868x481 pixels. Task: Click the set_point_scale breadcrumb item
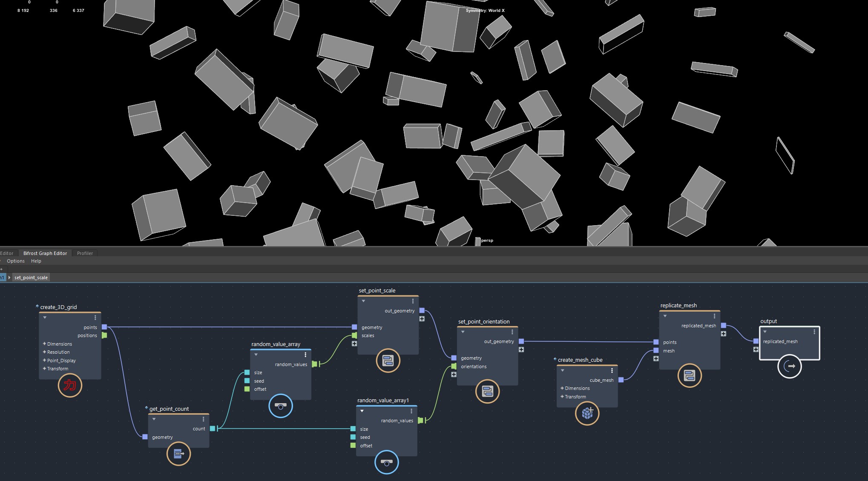click(x=31, y=278)
